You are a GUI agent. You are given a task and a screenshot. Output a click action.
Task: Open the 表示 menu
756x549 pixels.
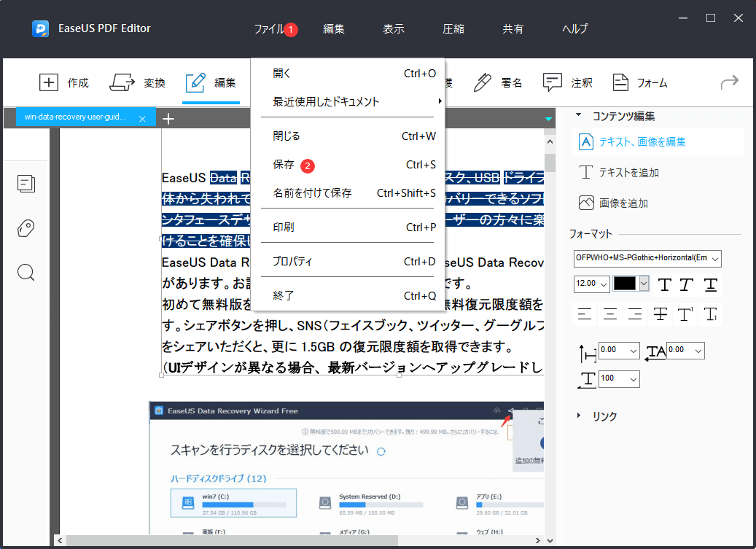tap(393, 28)
